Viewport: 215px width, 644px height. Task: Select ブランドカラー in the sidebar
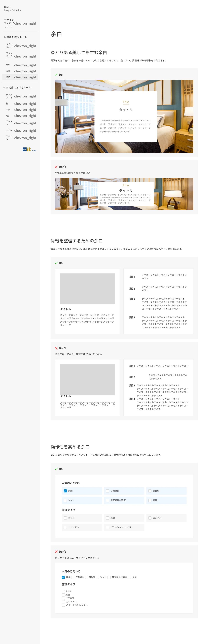pyautogui.click(x=20, y=56)
